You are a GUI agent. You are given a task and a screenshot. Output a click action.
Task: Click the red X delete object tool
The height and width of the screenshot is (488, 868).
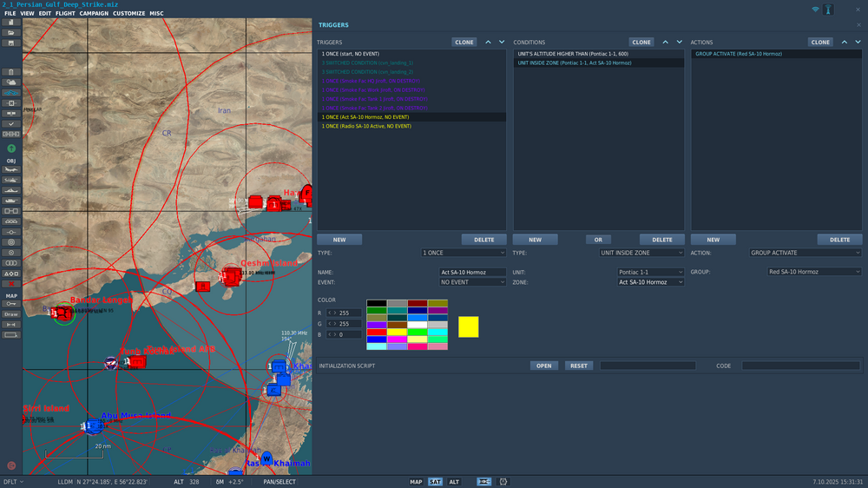tap(11, 284)
